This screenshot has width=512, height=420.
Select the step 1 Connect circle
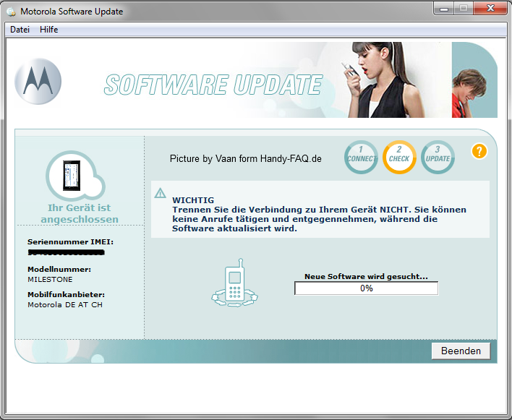(361, 157)
